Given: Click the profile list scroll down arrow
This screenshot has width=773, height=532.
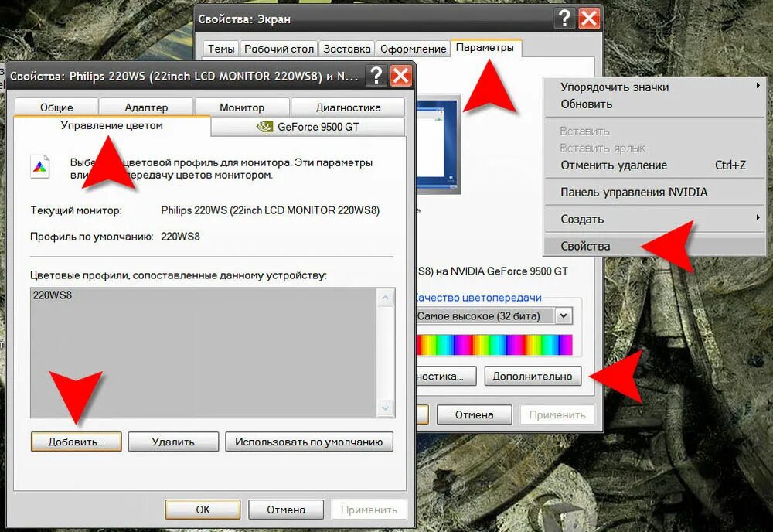Looking at the screenshot, I should [385, 408].
